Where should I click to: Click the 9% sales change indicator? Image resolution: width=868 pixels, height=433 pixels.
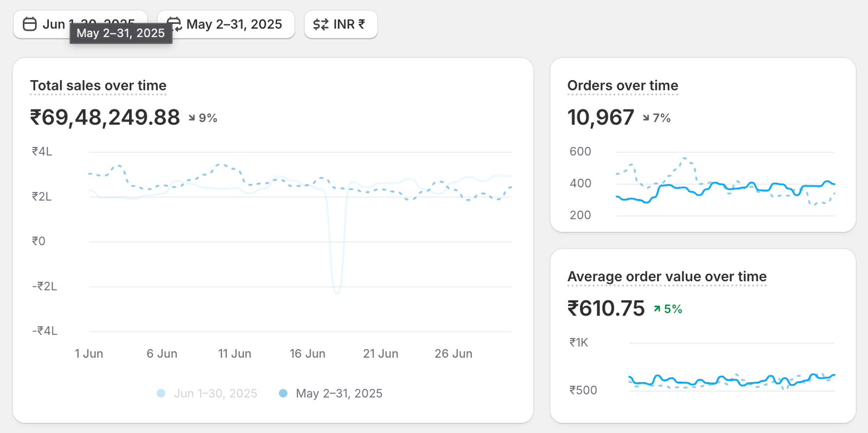coord(208,118)
